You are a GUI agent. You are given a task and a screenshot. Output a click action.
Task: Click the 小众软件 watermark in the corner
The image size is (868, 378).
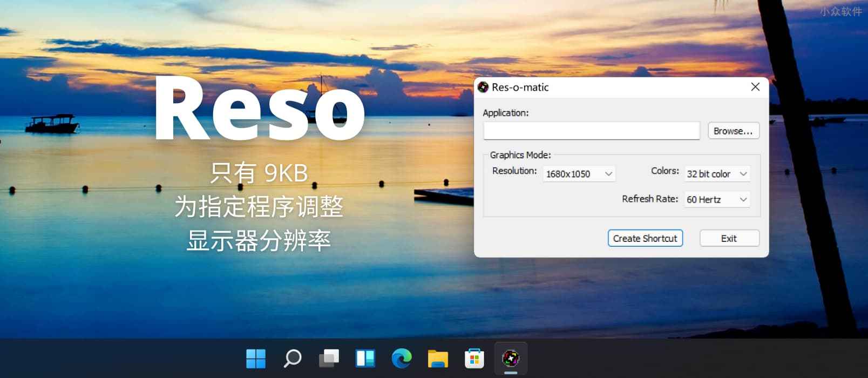click(840, 11)
